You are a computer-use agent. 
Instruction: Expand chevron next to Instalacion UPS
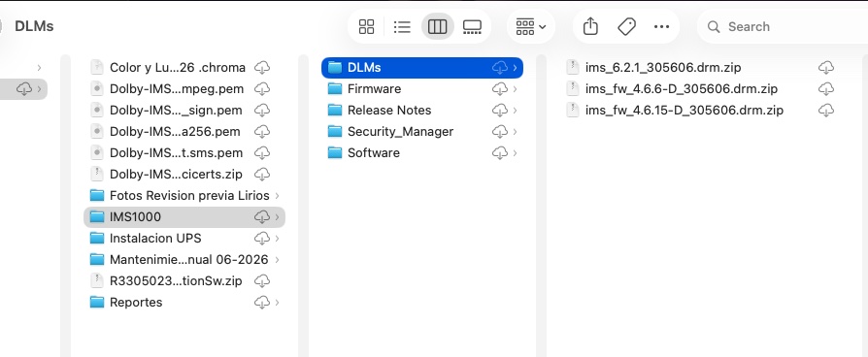pos(277,238)
